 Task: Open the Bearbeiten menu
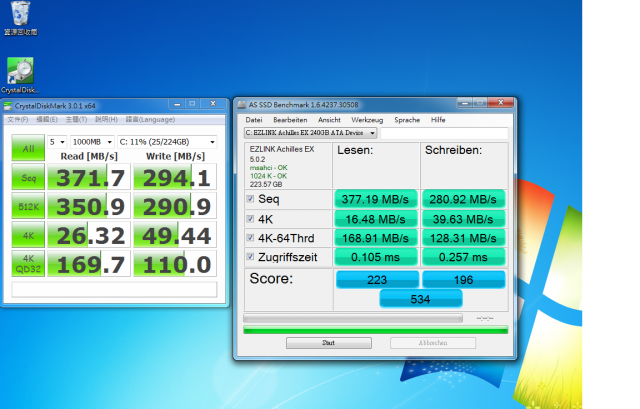pyautogui.click(x=290, y=120)
